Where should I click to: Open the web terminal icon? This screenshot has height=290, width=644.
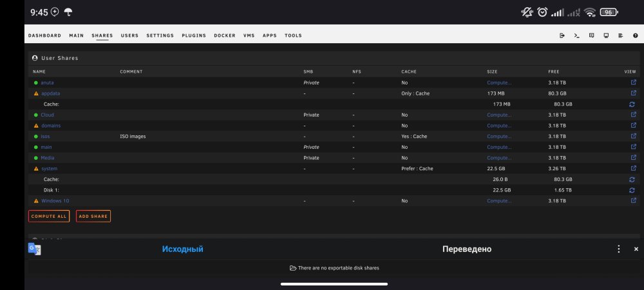(x=576, y=35)
